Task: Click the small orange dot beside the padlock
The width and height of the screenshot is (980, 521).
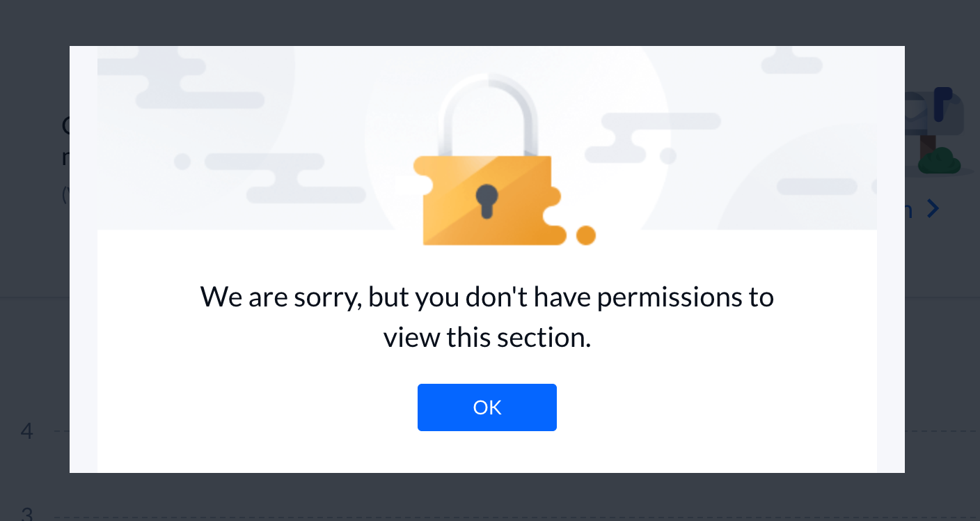Action: click(x=586, y=235)
